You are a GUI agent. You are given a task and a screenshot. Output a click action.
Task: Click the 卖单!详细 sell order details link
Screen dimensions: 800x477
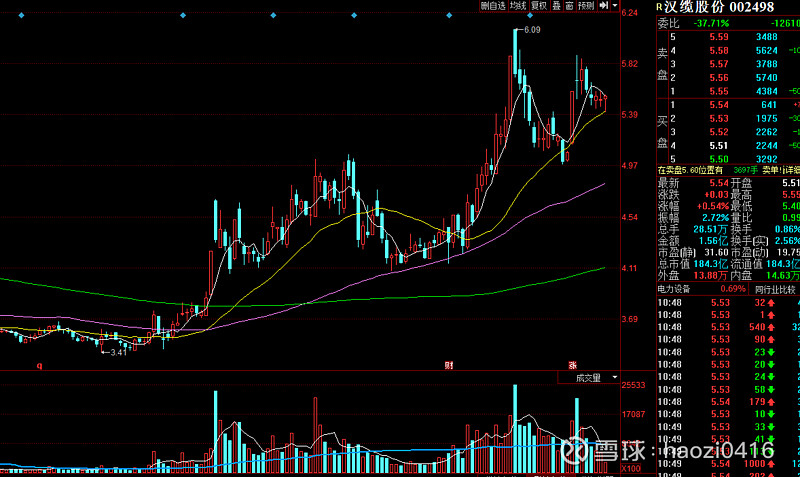(783, 171)
